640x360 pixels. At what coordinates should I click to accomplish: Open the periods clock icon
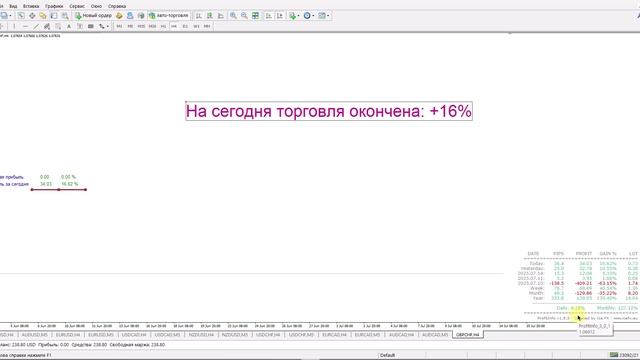[307, 16]
